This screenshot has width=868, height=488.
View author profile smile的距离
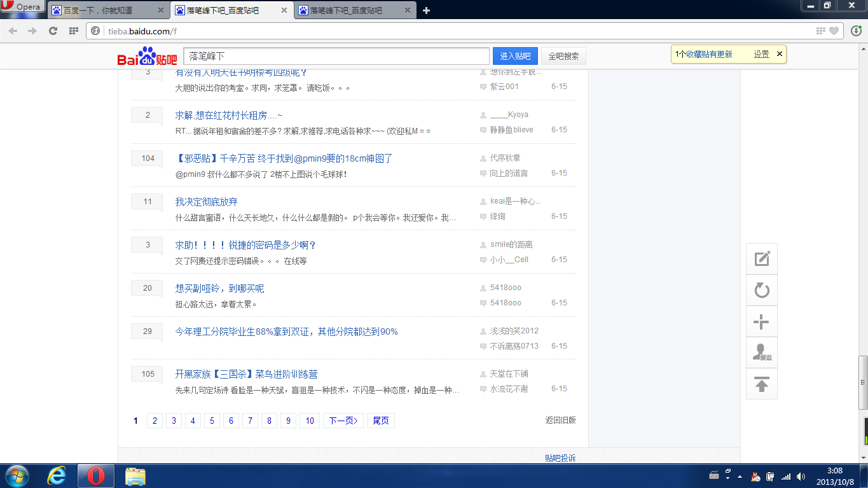point(511,244)
